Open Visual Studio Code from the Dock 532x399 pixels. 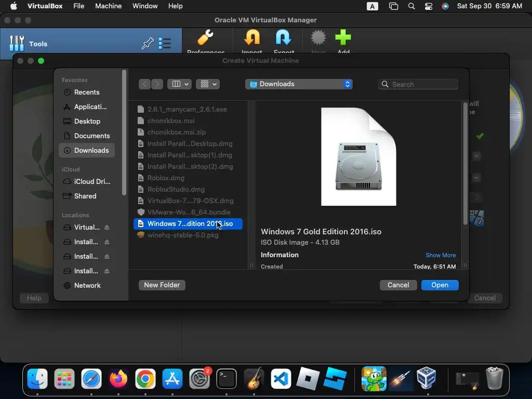tap(281, 379)
